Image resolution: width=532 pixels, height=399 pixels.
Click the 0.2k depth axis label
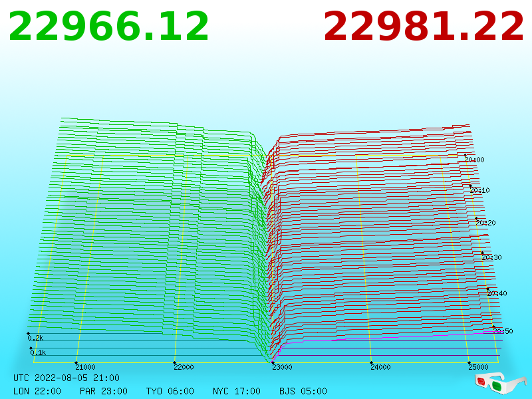coord(35,338)
